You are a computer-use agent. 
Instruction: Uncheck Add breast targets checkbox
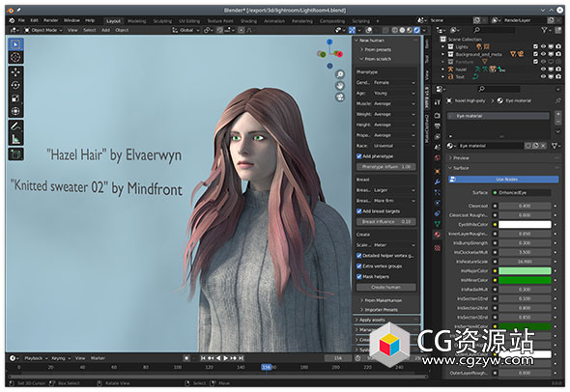tap(359, 211)
